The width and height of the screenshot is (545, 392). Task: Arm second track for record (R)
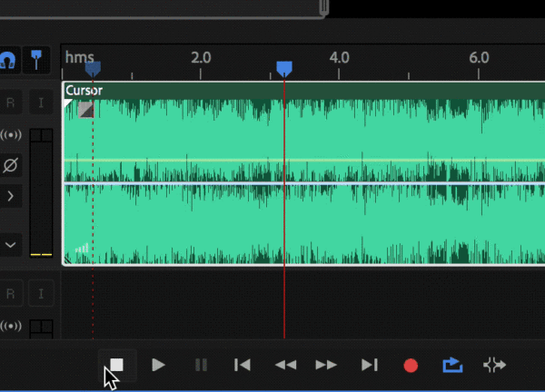pos(10,293)
